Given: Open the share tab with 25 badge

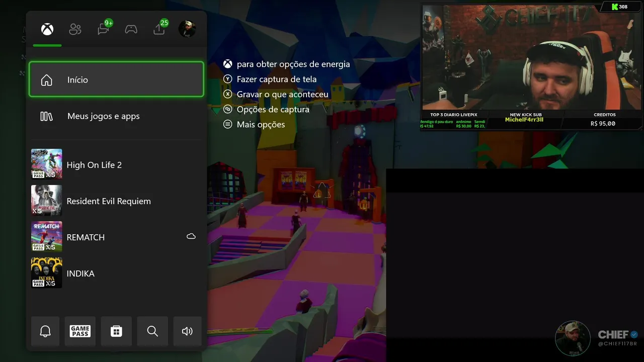Looking at the screenshot, I should pos(160,28).
